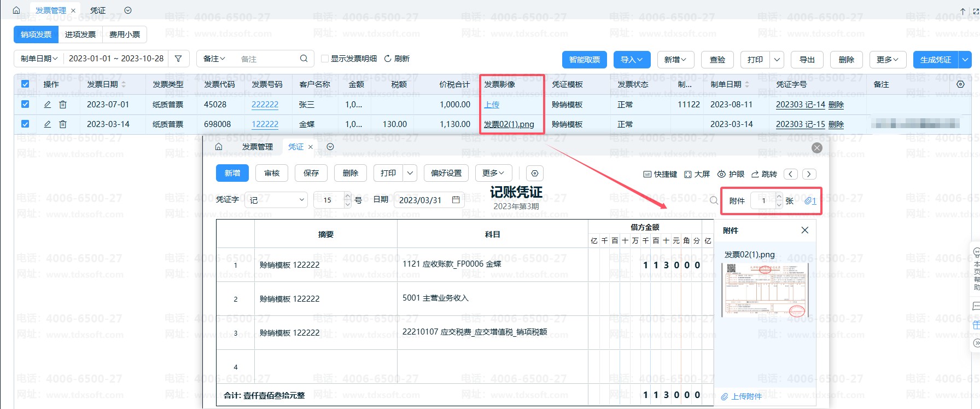This screenshot has width=980, height=409.
Task: Click the 智能取票 button
Action: [585, 60]
